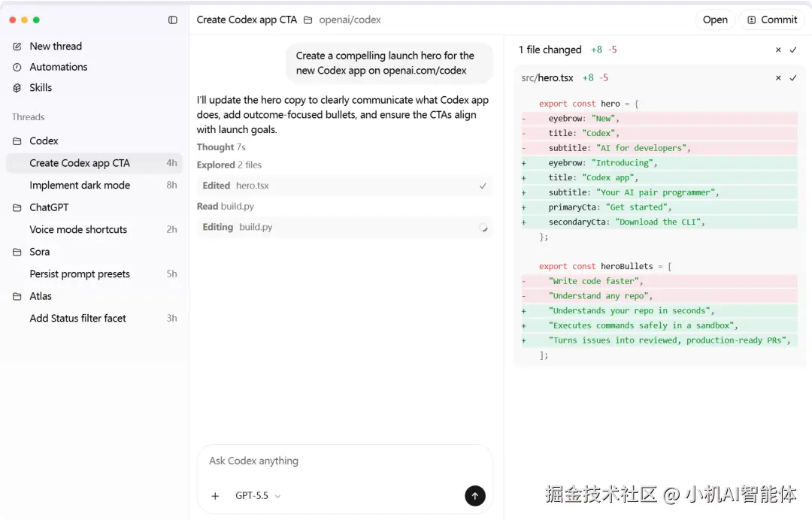Click the plus attachment icon
Image resolution: width=812 pixels, height=520 pixels.
click(215, 496)
